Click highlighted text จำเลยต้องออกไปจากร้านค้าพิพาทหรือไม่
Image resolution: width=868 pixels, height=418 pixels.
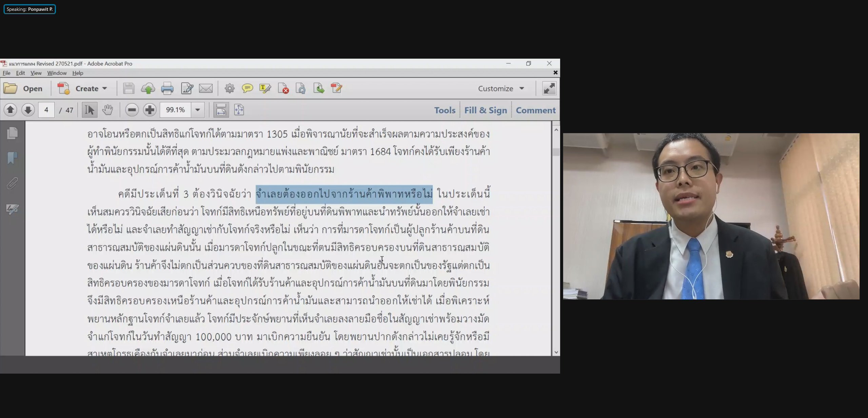344,194
